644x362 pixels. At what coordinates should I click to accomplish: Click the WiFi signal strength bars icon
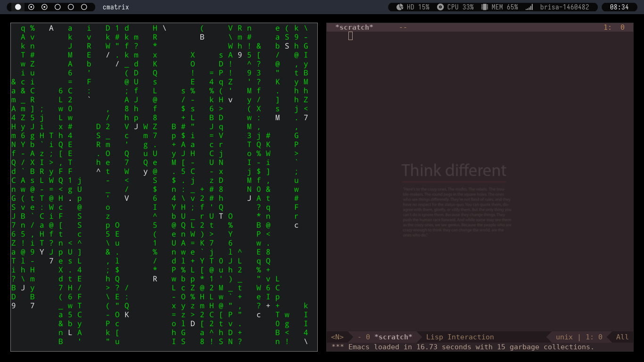pos(529,7)
